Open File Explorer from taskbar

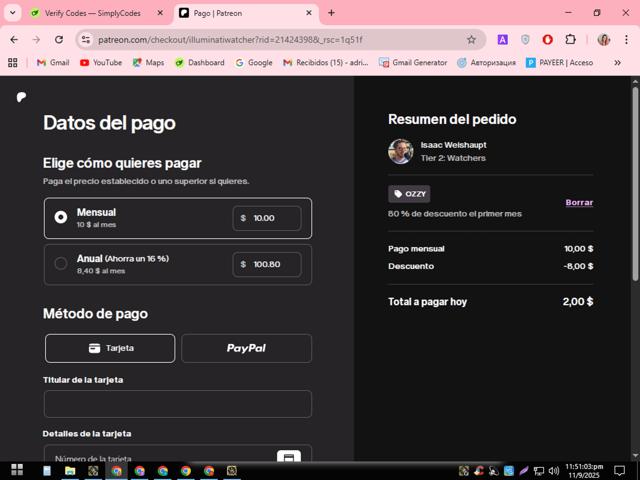(70, 471)
